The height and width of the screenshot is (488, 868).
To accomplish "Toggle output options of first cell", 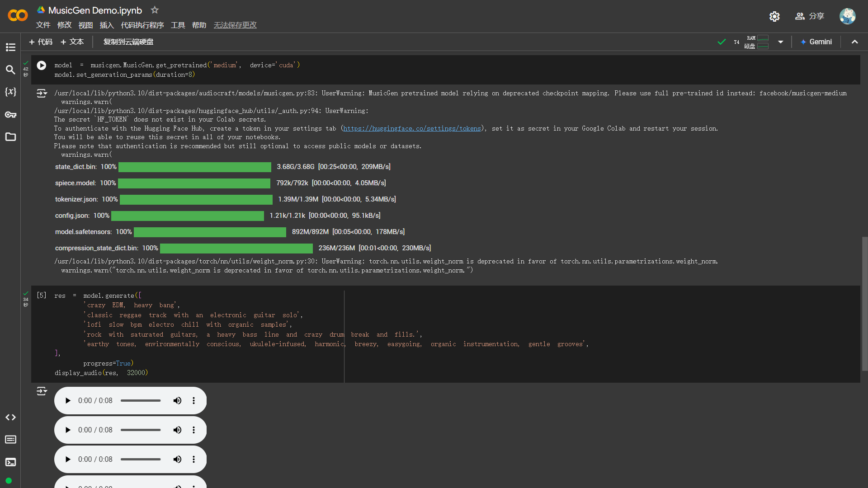I will pos(42,94).
